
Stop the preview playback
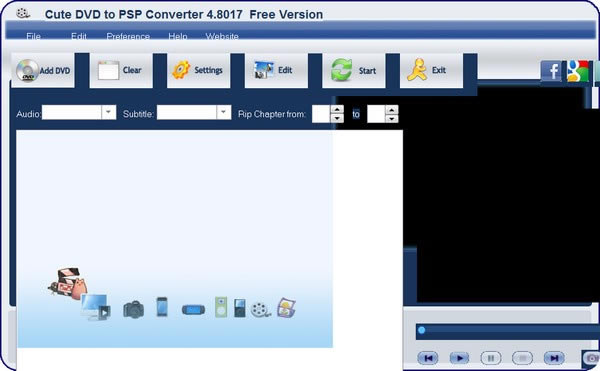pos(522,358)
